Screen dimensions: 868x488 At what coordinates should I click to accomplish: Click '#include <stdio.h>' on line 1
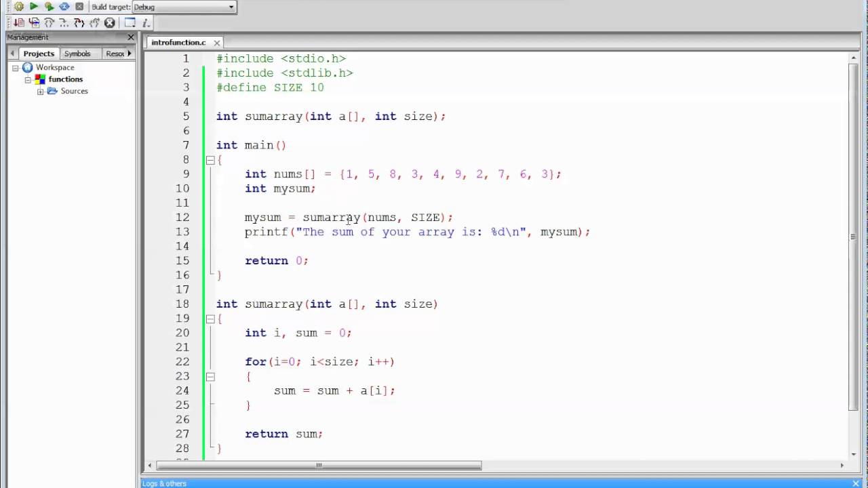point(281,59)
